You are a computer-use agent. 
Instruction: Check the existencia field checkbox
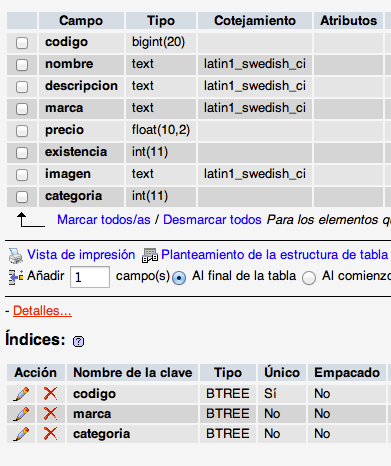(x=22, y=153)
